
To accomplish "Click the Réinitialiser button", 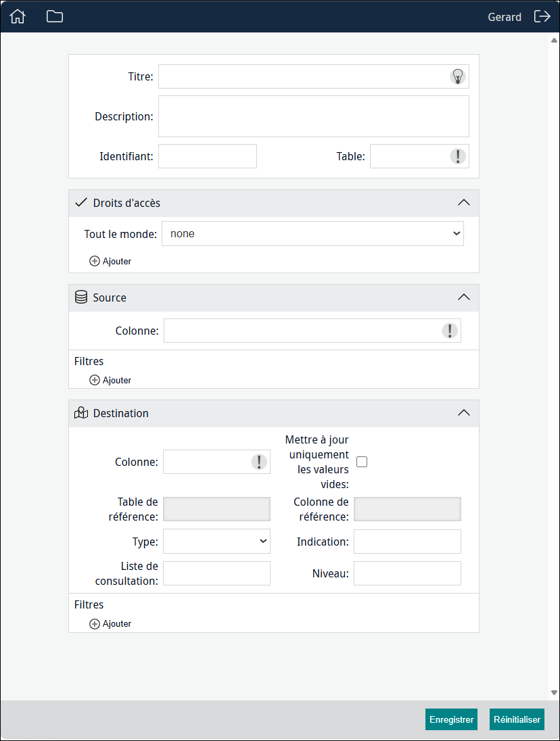I will tap(517, 719).
